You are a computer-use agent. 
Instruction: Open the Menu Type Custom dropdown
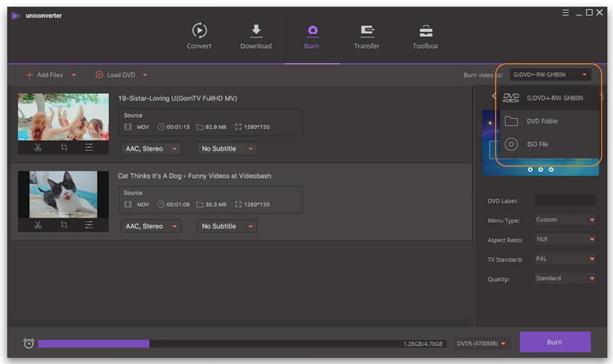[565, 220]
